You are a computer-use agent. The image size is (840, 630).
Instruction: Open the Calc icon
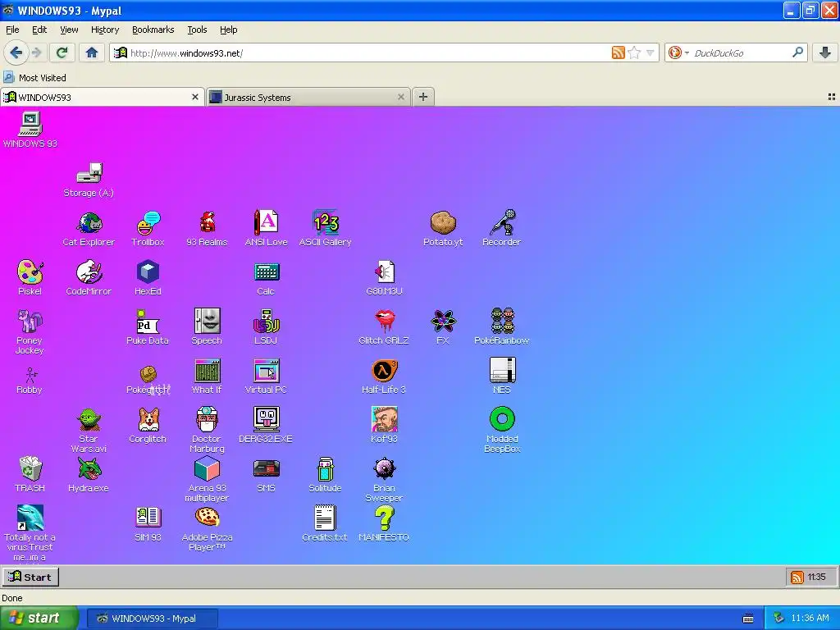(267, 272)
